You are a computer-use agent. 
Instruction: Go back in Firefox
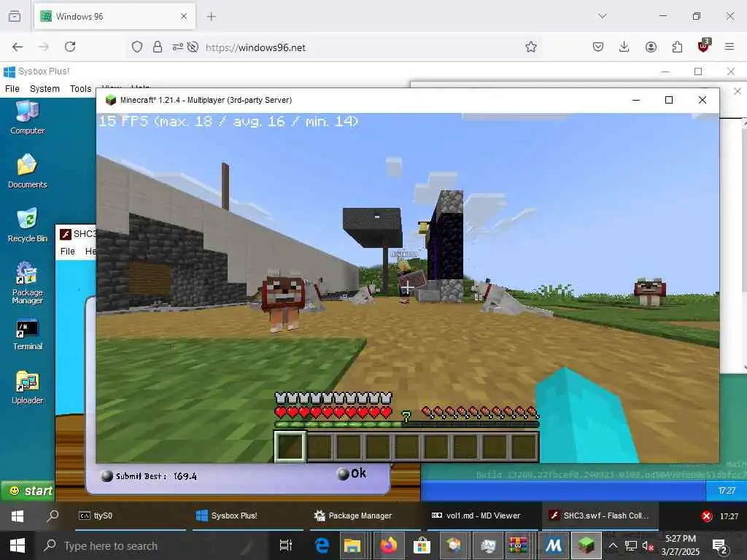point(18,47)
